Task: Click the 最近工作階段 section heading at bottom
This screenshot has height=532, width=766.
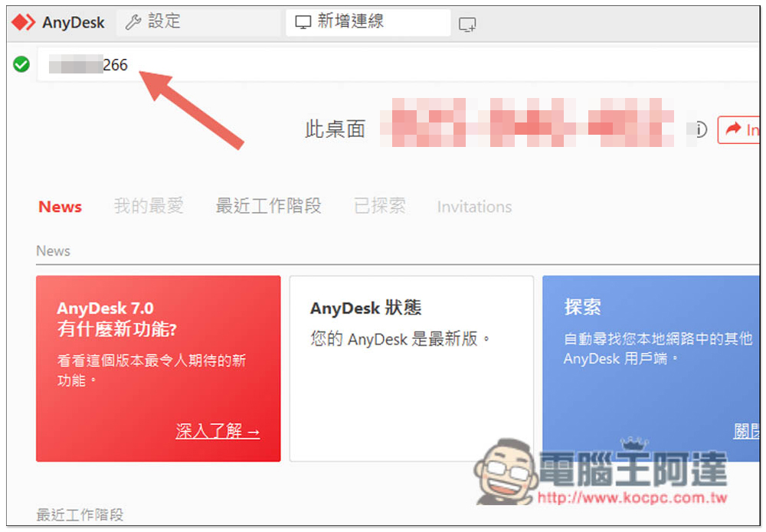Action: 80,514
